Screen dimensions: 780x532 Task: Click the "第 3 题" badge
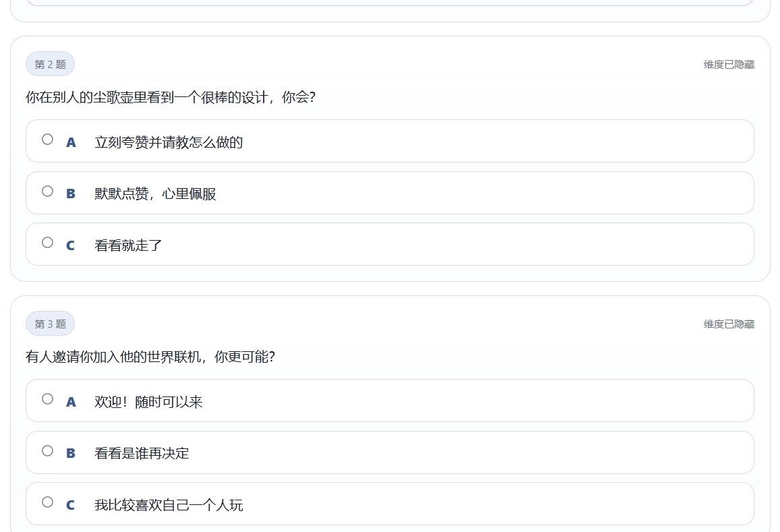[50, 324]
